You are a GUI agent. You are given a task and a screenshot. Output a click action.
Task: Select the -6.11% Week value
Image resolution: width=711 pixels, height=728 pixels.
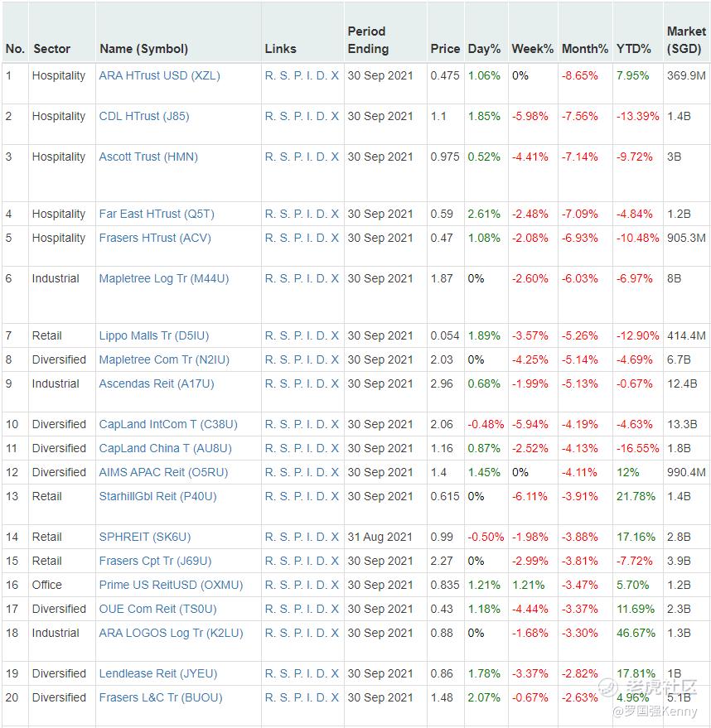530,496
